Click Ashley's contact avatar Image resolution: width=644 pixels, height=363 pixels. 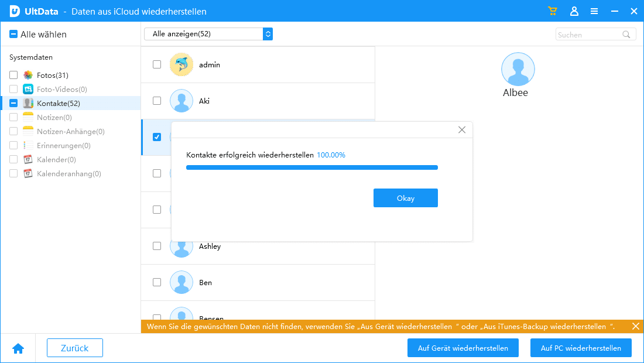(181, 249)
